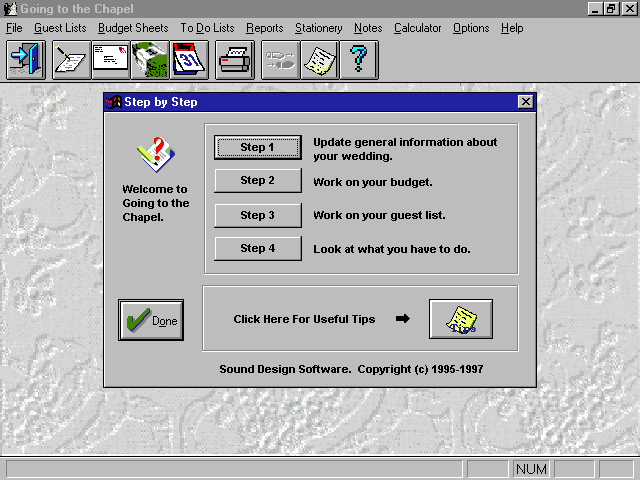Image resolution: width=640 pixels, height=480 pixels.
Task: Choose Step 4 to view to-do items
Action: (x=258, y=248)
